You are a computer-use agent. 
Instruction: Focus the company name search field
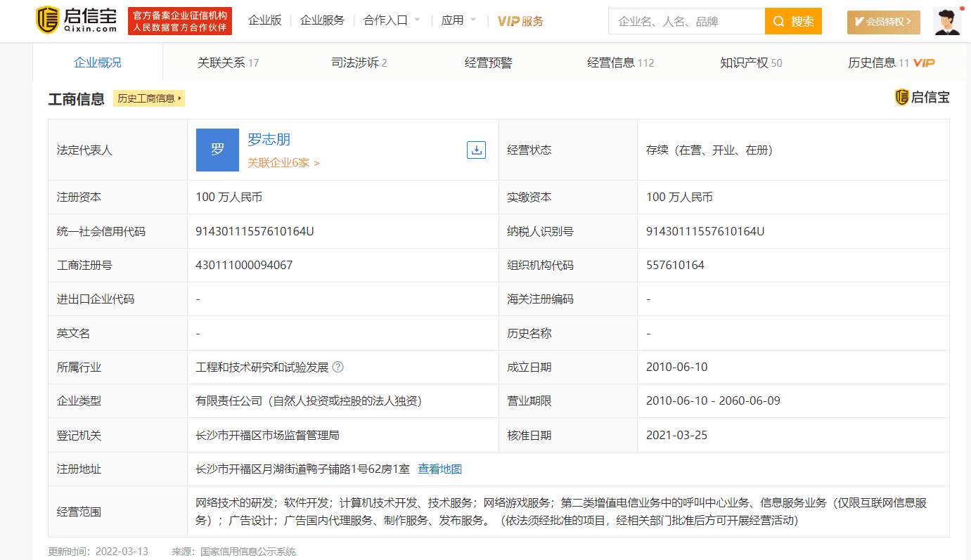(x=686, y=22)
